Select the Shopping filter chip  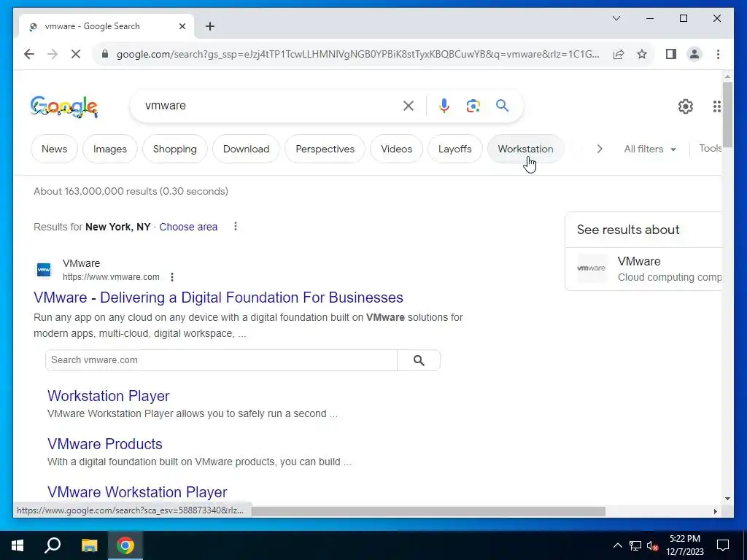pyautogui.click(x=175, y=149)
